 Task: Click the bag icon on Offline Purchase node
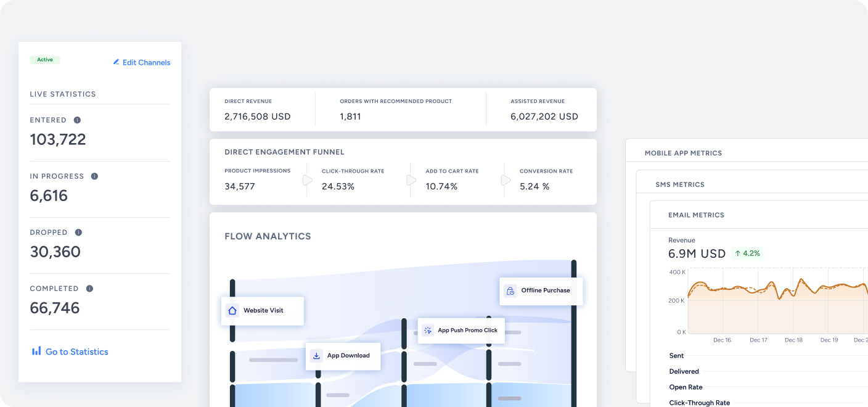pos(510,290)
